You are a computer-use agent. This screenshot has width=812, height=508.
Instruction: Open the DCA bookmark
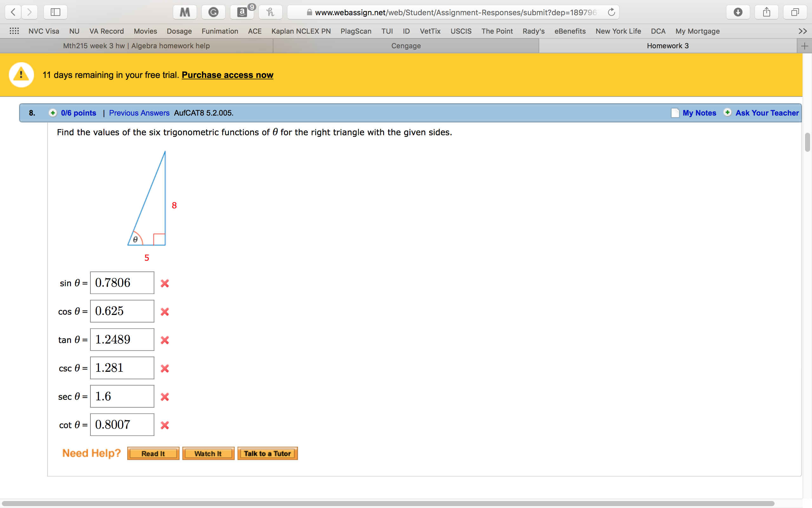[x=658, y=31]
